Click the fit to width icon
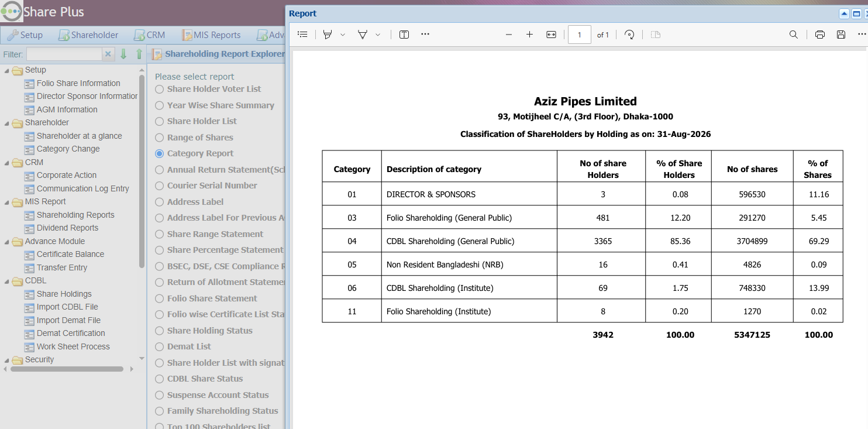This screenshot has width=868, height=429. click(551, 35)
